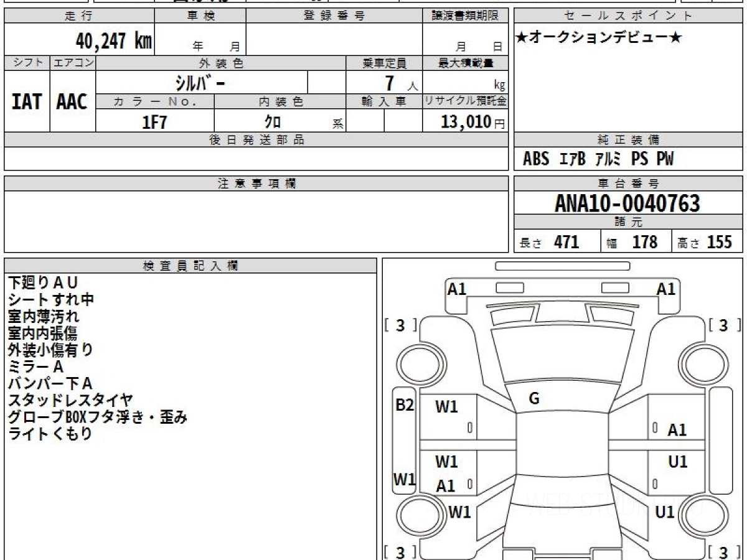Select inspector note スタッドレスタイヤ
Screen dimensions: 747x560
point(70,400)
